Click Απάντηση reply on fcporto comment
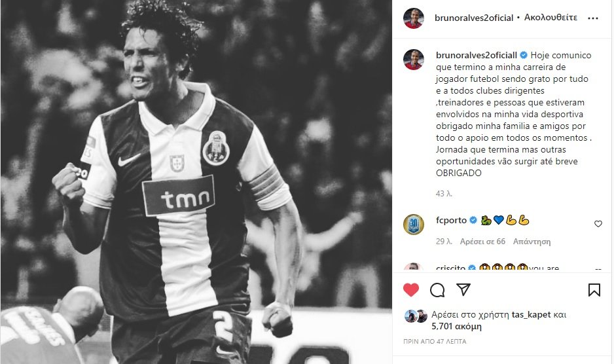 tap(532, 242)
